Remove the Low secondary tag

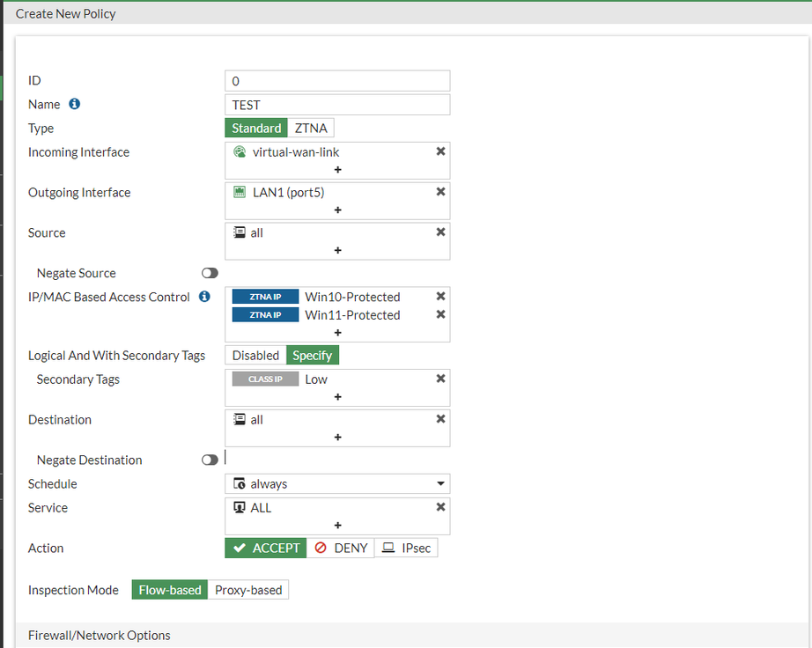[x=440, y=379]
